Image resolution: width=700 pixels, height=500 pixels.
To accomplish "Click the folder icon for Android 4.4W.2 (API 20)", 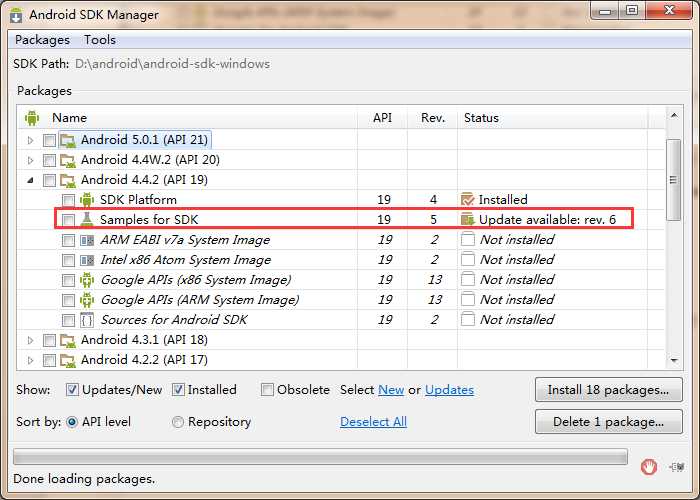I will pos(68,160).
